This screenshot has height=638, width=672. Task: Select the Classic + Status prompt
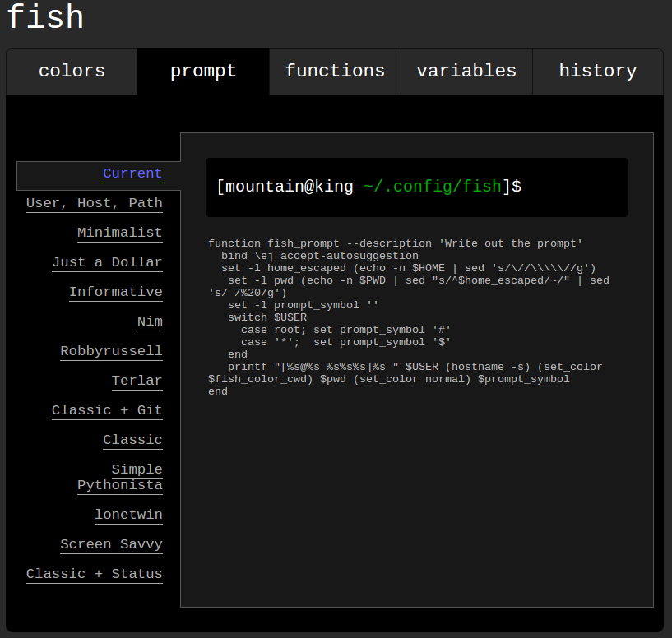click(x=95, y=574)
